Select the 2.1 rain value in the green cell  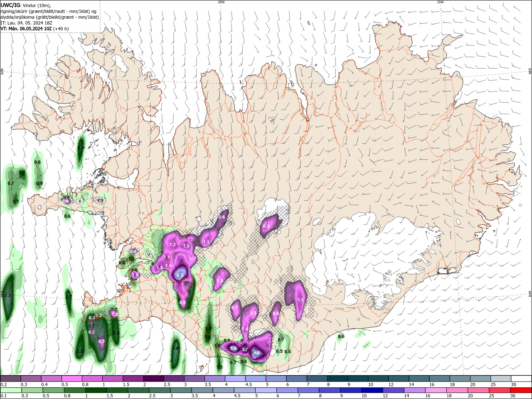pos(81,148)
